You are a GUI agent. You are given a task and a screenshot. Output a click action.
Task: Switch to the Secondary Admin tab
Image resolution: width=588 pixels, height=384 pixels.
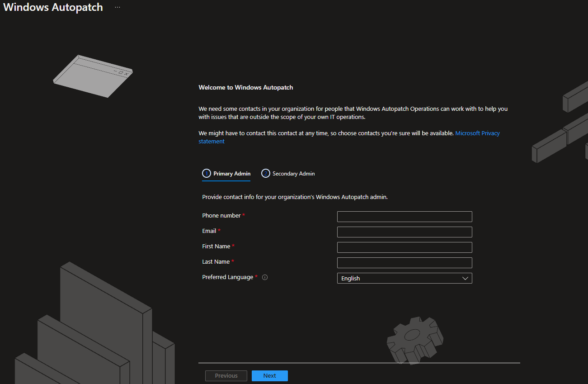pyautogui.click(x=293, y=174)
